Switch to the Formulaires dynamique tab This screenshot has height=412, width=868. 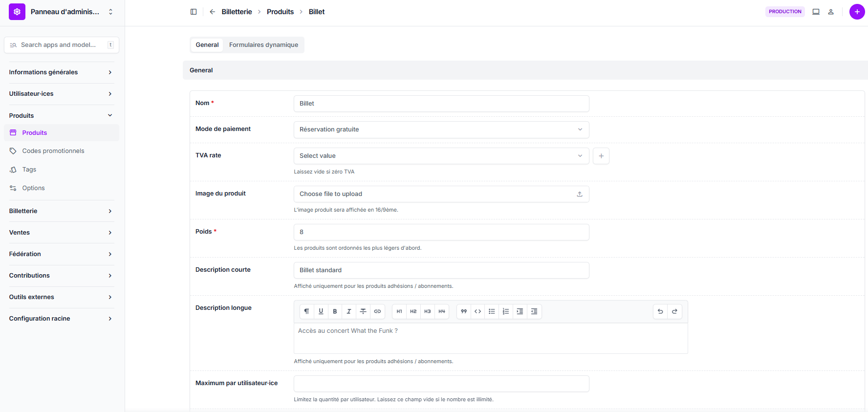point(263,45)
